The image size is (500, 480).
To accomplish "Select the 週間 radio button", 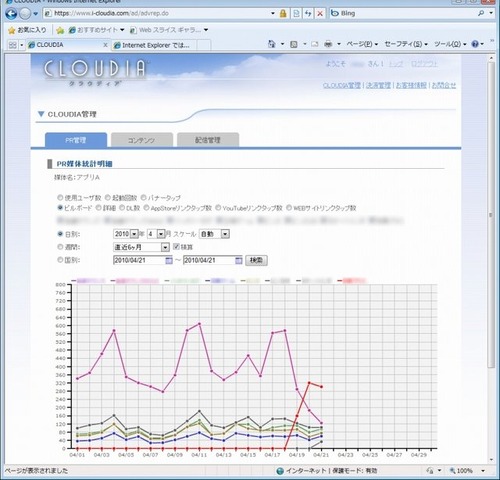I will click(x=60, y=247).
